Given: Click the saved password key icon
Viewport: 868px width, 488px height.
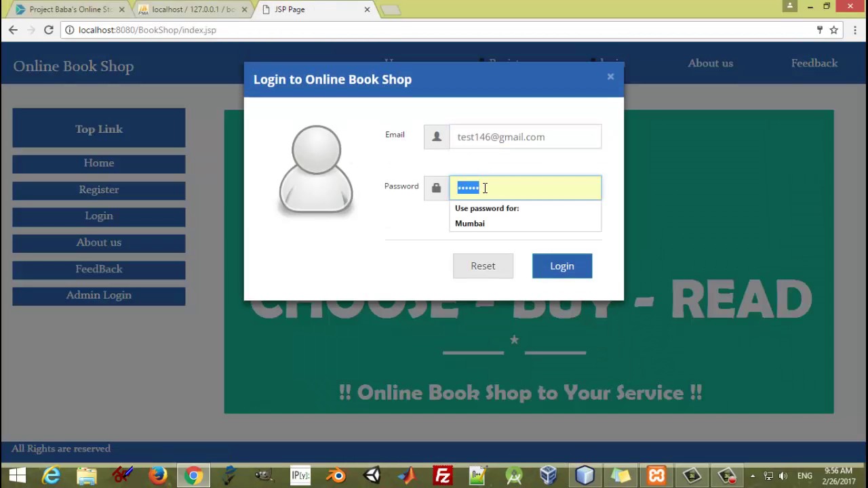Looking at the screenshot, I should click(819, 30).
